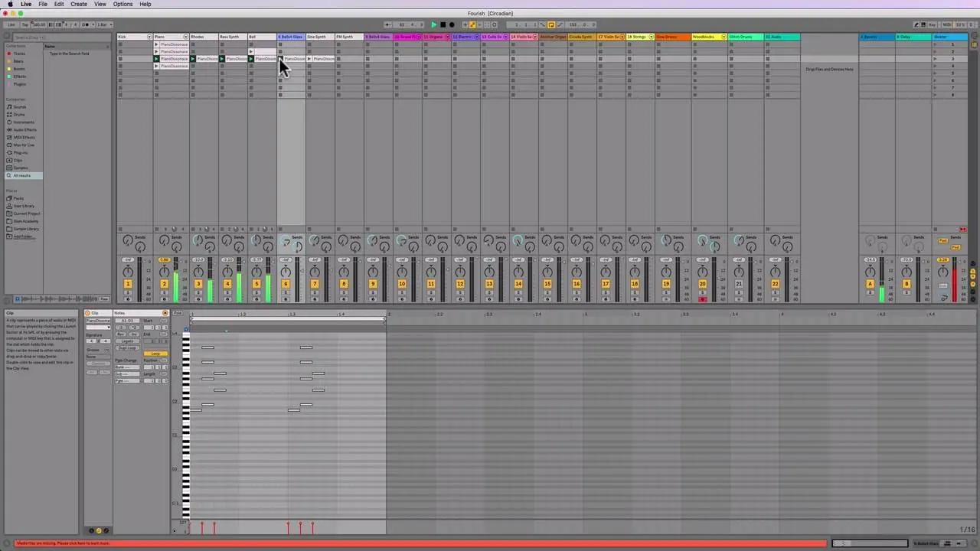
Task: Adjust the Master pan knob
Action: pos(942,271)
